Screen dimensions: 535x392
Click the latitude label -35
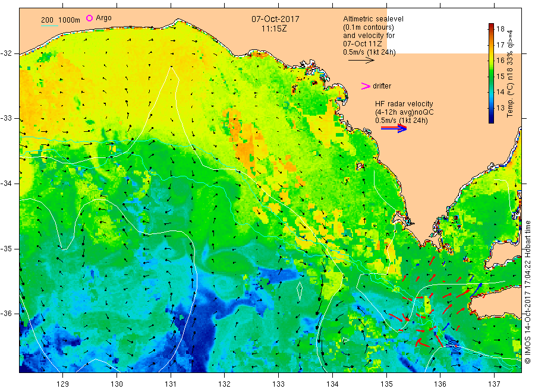(6, 248)
